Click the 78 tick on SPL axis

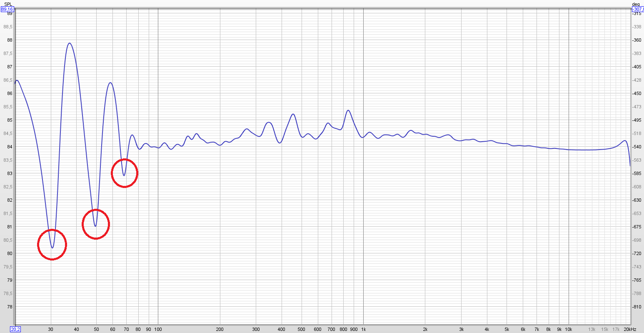click(10, 307)
